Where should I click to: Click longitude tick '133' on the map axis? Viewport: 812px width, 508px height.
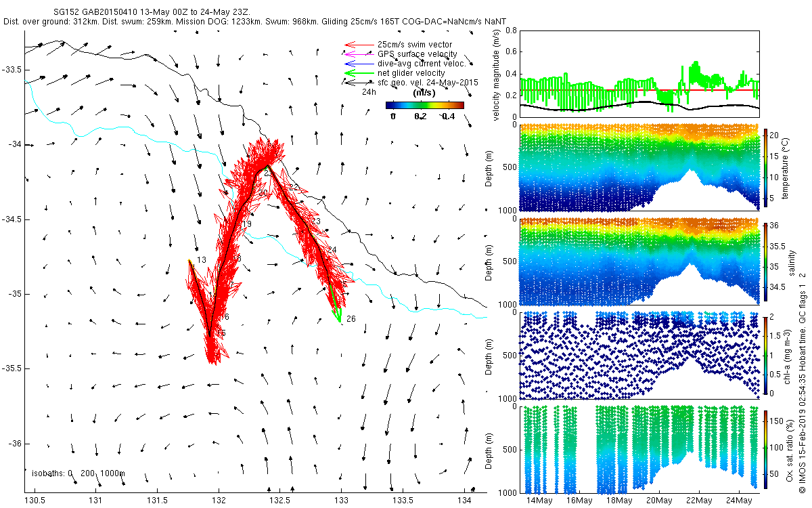click(x=342, y=500)
